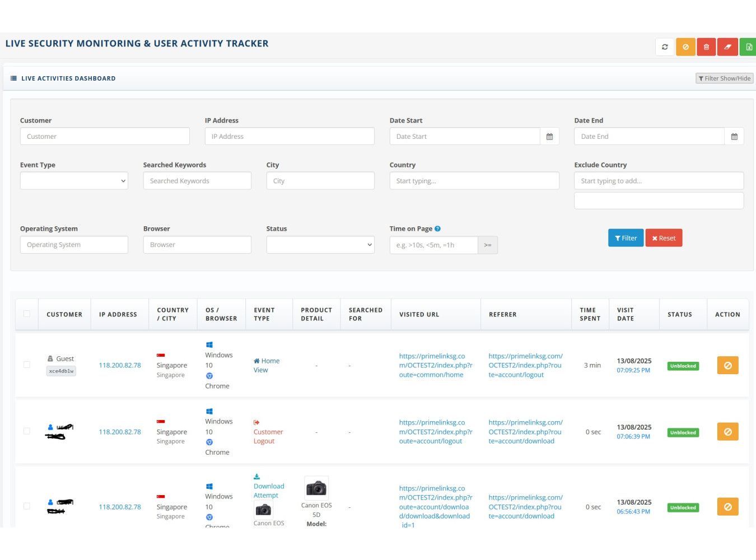Sort by the IP Address column header
756x560 pixels.
[118, 315]
